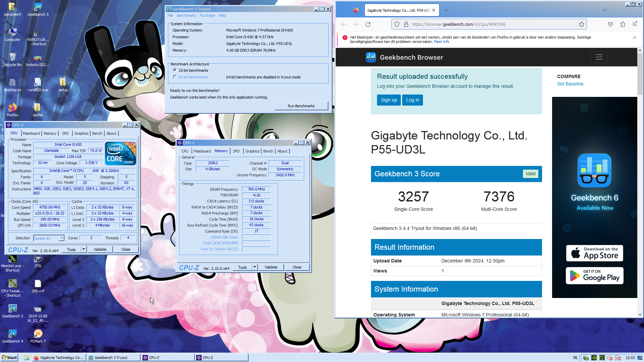Dismiss the Firefox warning notification bar
This screenshot has height=362, width=644.
click(634, 38)
